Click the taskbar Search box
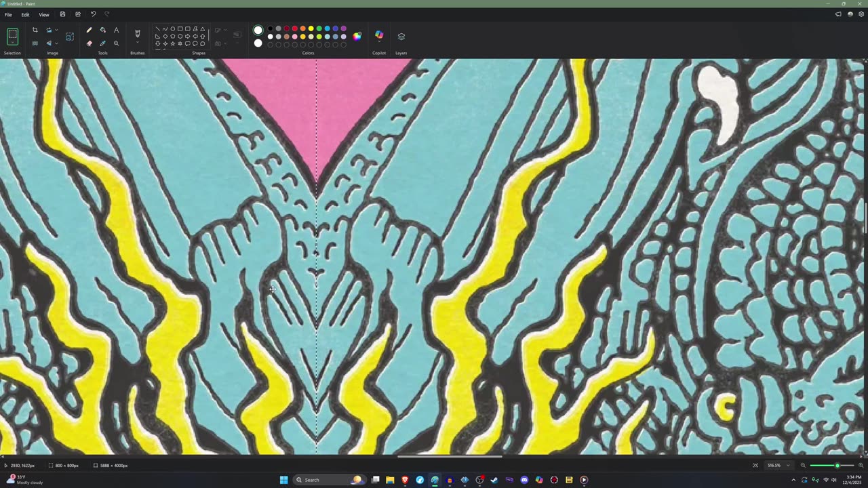 pyautogui.click(x=329, y=480)
